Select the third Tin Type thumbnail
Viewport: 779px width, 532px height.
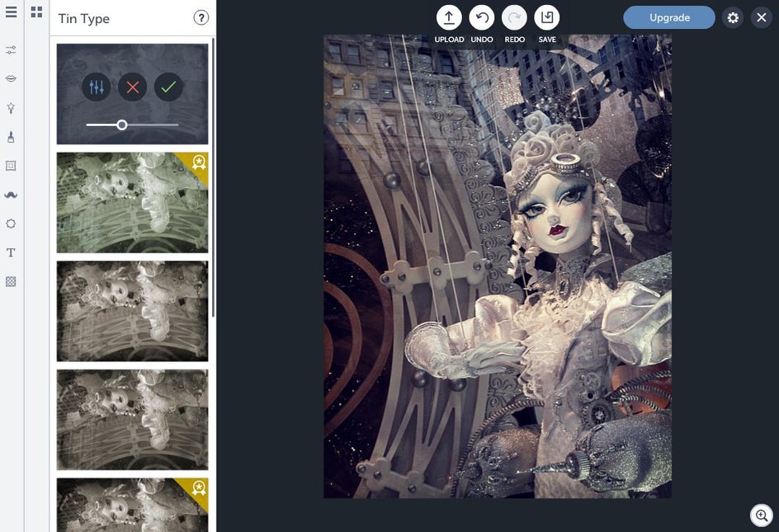[x=132, y=420]
